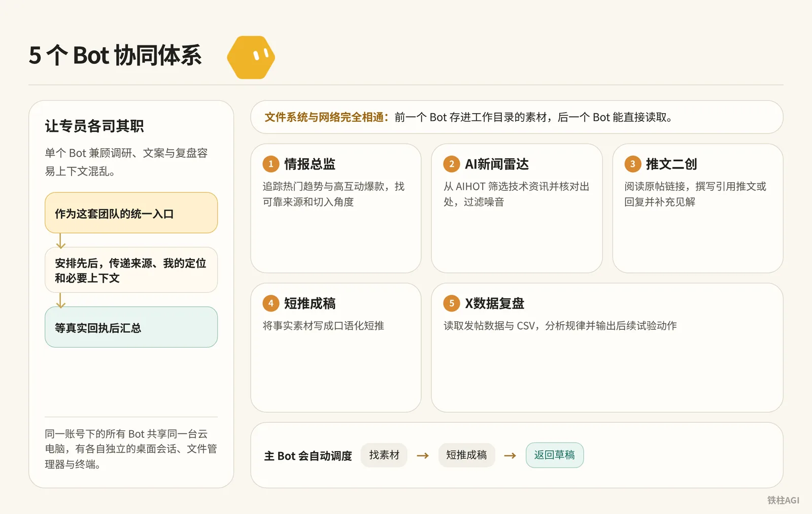Select the 找素材 step chip
The height and width of the screenshot is (514, 812).
[384, 455]
